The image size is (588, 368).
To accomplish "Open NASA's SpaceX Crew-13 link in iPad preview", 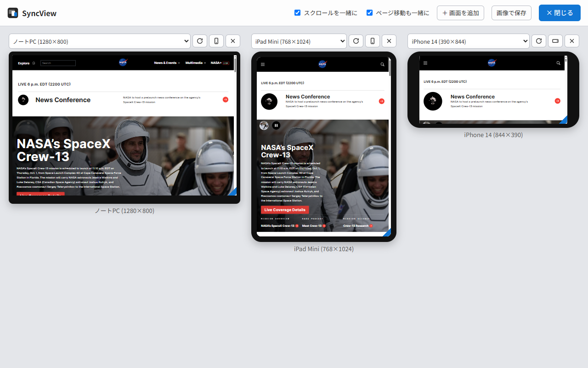I will pos(280,226).
